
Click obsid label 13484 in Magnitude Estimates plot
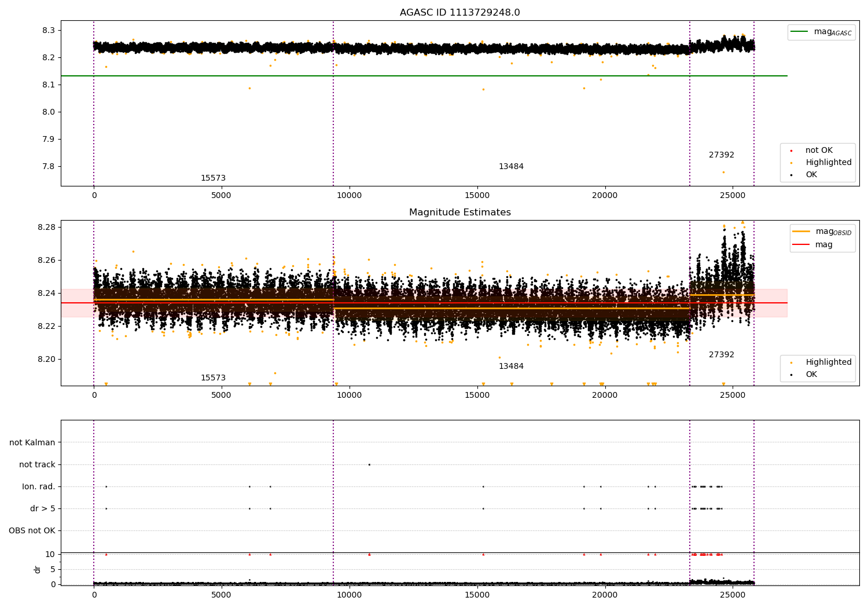511,367
